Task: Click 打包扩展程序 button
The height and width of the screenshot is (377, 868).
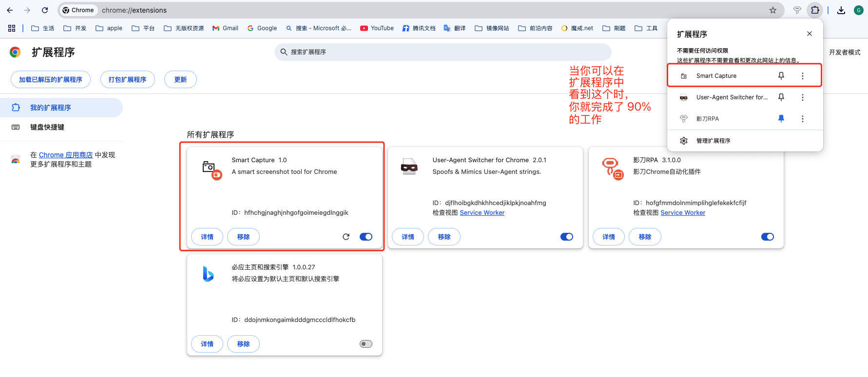Action: [x=128, y=79]
